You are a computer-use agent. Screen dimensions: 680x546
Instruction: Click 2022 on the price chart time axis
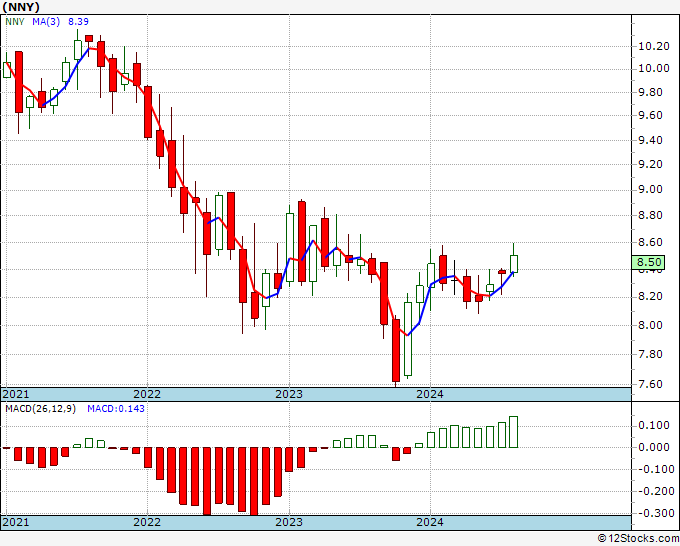(x=147, y=394)
